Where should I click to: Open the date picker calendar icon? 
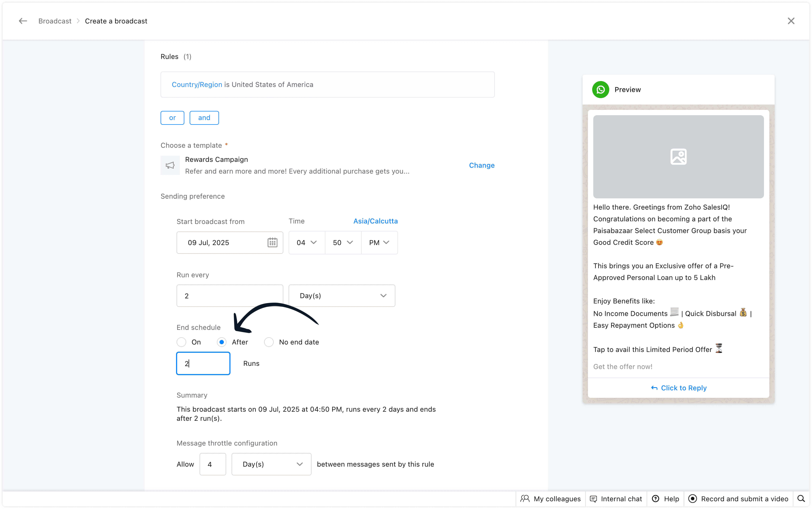point(272,242)
